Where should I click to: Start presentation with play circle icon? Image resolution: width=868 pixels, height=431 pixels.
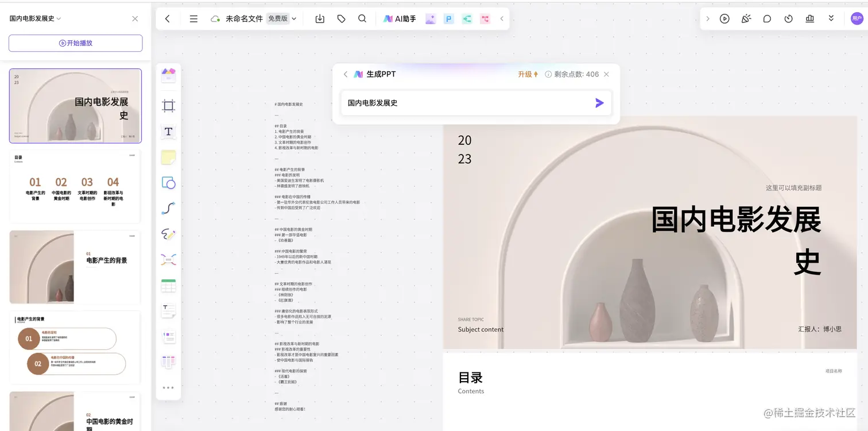tap(724, 18)
